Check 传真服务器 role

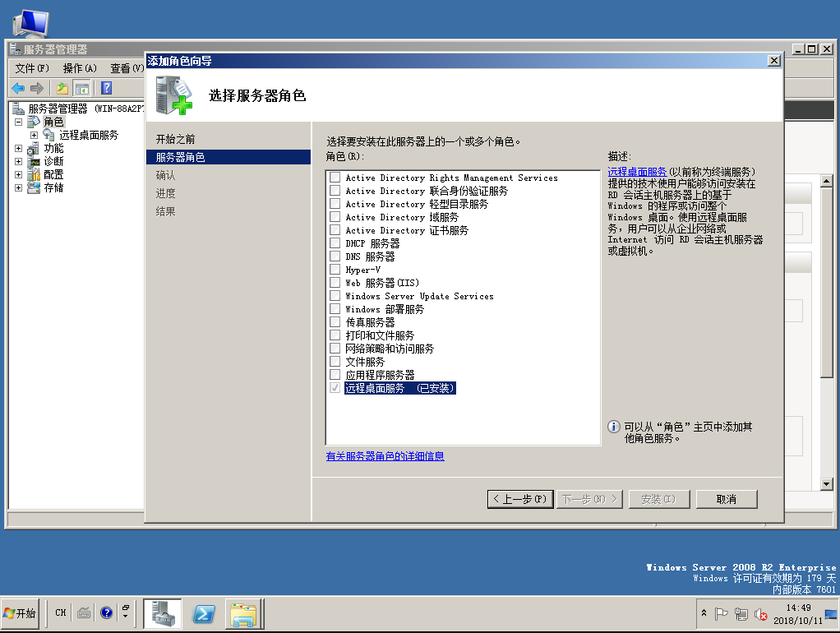335,321
